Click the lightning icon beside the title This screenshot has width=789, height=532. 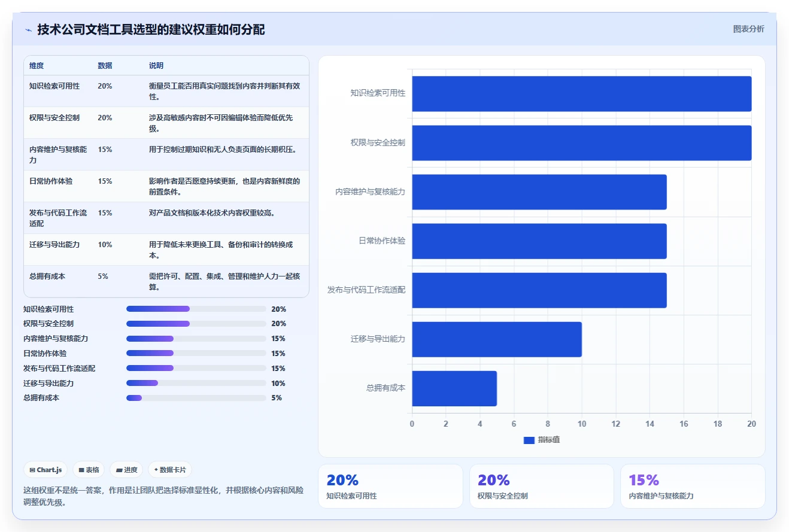pos(29,29)
